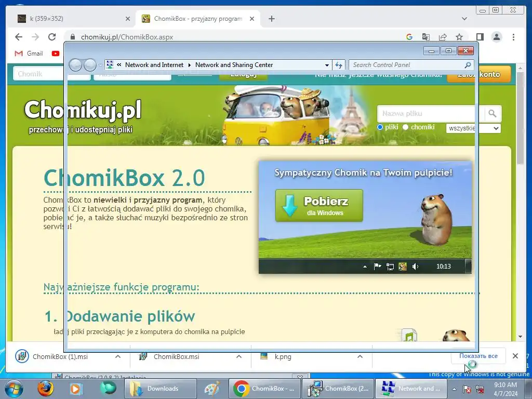This screenshot has height=399, width=532.
Task: Open ChomikBox.msi download item
Action: [177, 356]
